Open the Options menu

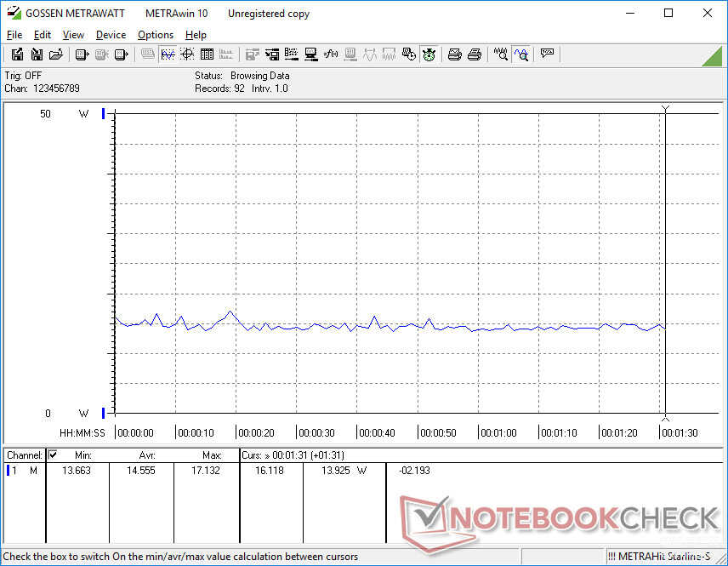click(156, 35)
